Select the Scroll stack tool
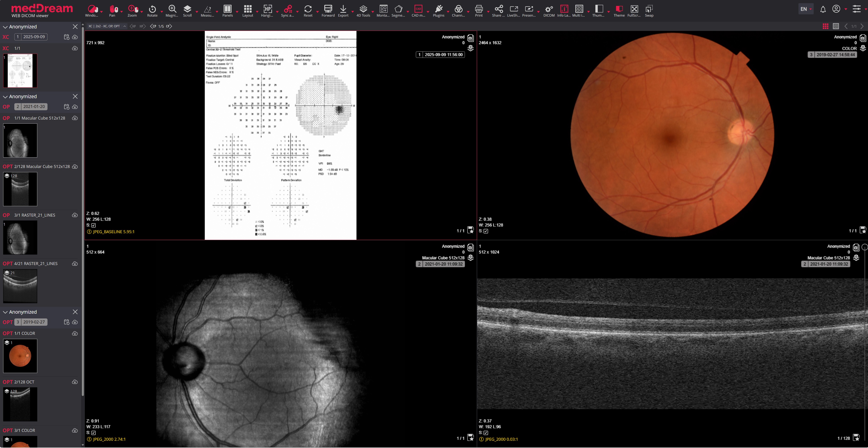The width and height of the screenshot is (868, 448). (187, 11)
